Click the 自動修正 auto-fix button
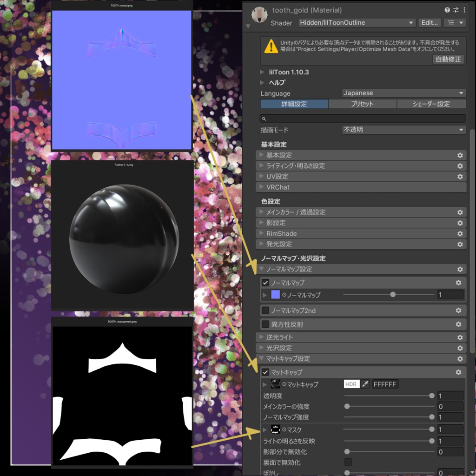This screenshot has height=476, width=476. point(448,59)
